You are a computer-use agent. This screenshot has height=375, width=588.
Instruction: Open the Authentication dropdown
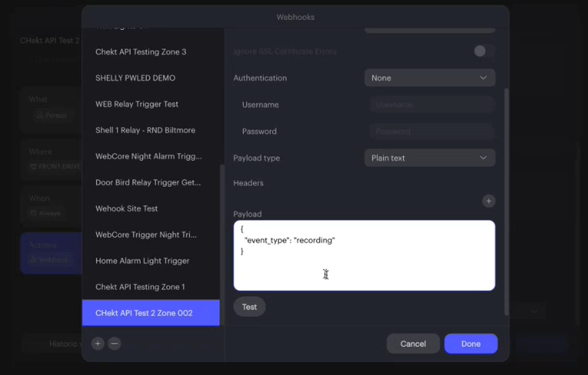pos(430,78)
